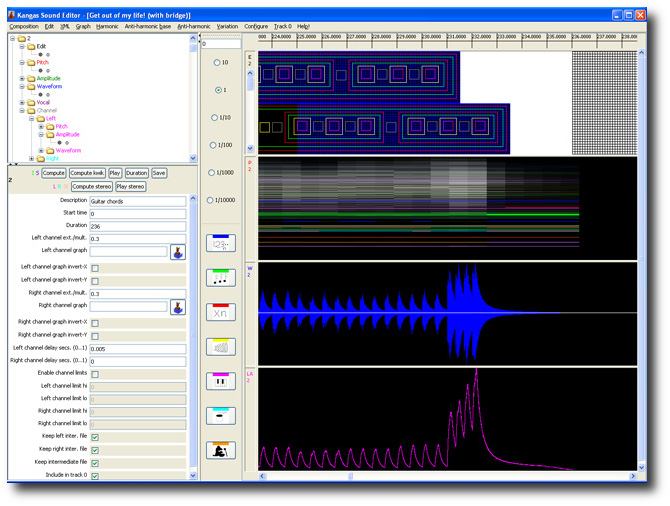Click the green-topped dots pattern icon
670x506 pixels.
(220, 277)
